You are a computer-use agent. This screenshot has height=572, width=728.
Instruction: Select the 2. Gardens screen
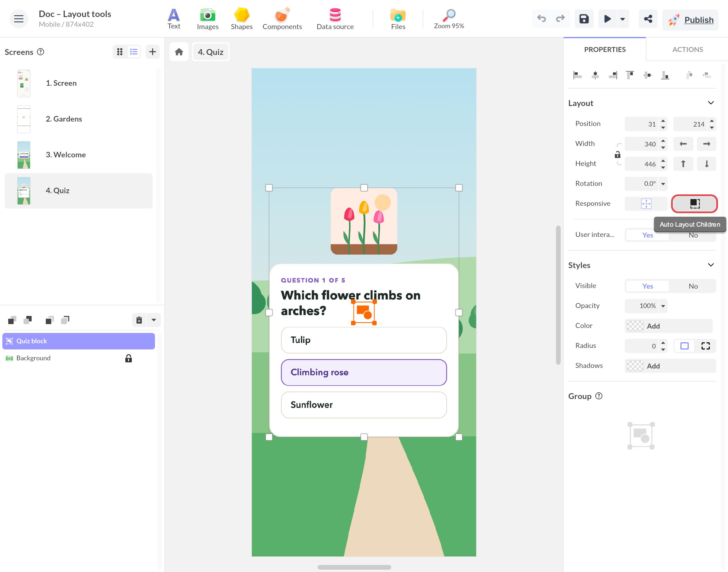tap(78, 119)
